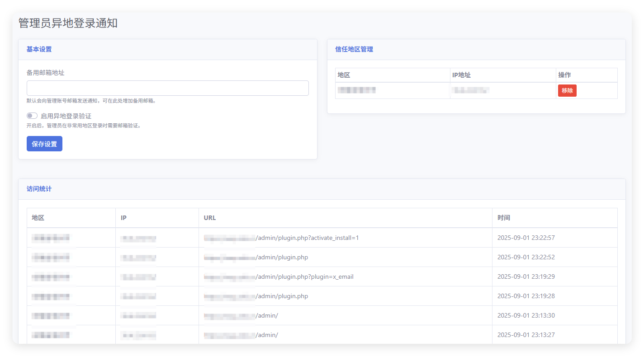This screenshot has height=356, width=644.
Task: Select the activate_install=1 URL row
Action: pos(322,238)
